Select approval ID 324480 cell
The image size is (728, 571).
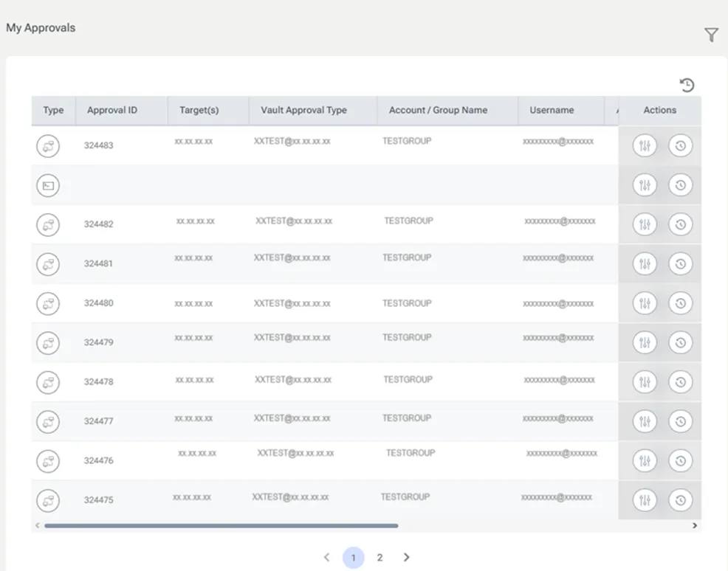[x=98, y=303]
